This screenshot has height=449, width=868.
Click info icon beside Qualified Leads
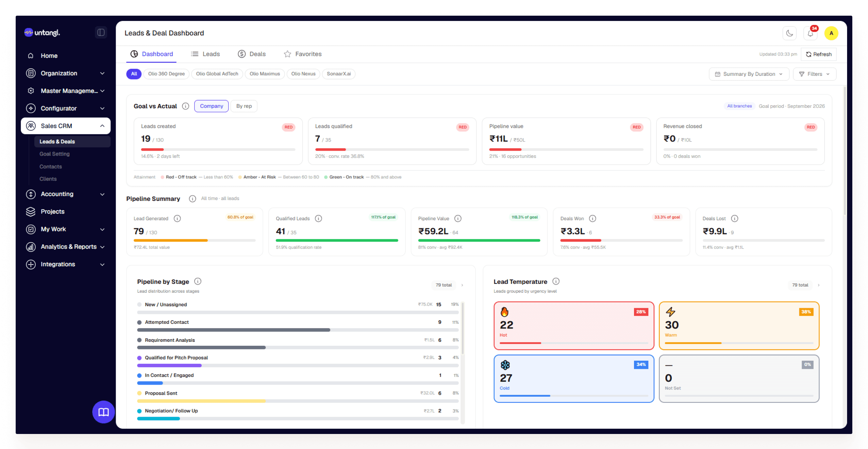click(318, 219)
